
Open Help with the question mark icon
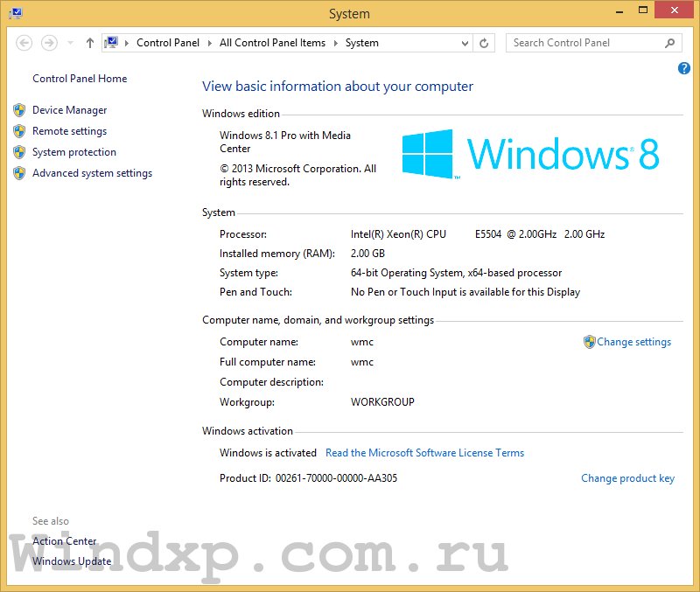(683, 68)
